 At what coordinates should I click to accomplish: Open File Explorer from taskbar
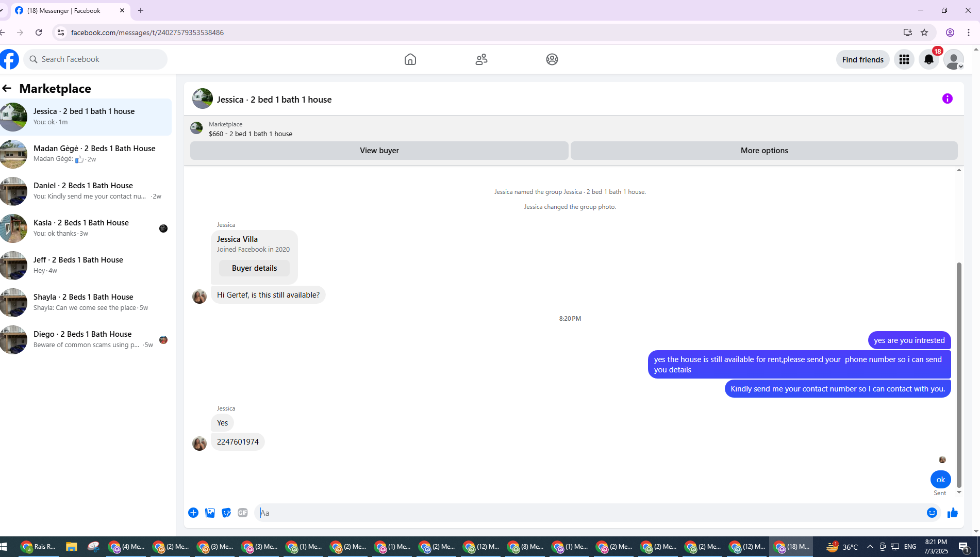71,547
